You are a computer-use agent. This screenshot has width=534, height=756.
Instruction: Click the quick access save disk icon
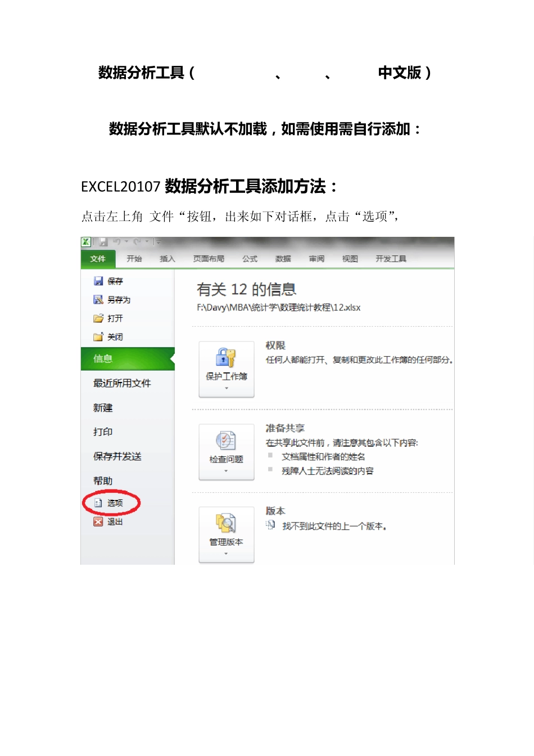(103, 242)
